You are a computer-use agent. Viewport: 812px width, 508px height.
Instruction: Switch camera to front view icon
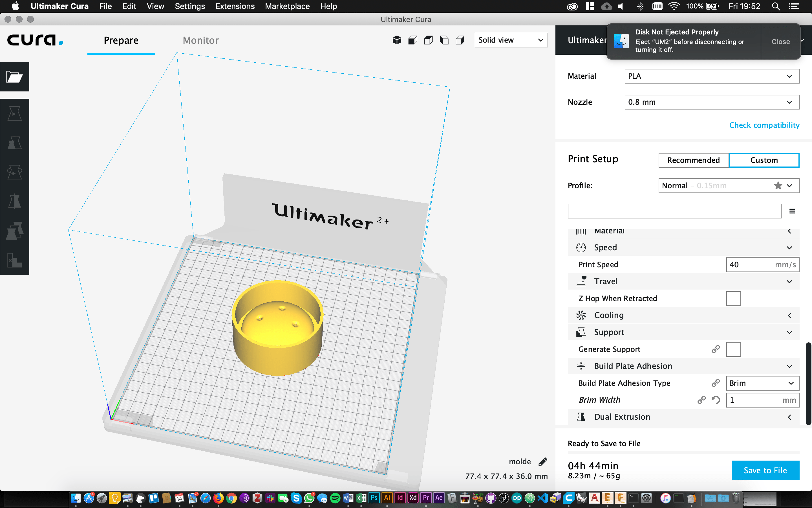point(413,40)
